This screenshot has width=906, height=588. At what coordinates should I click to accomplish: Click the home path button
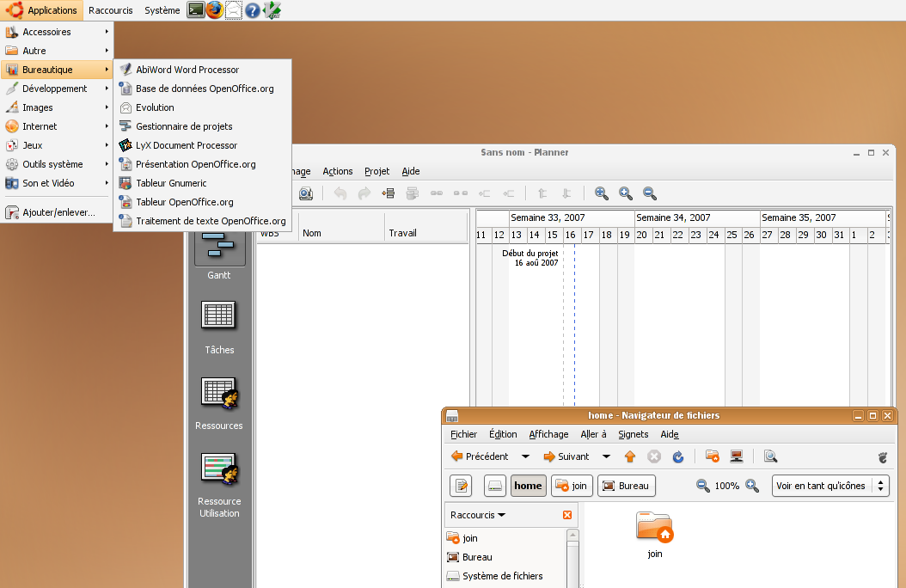click(x=528, y=486)
